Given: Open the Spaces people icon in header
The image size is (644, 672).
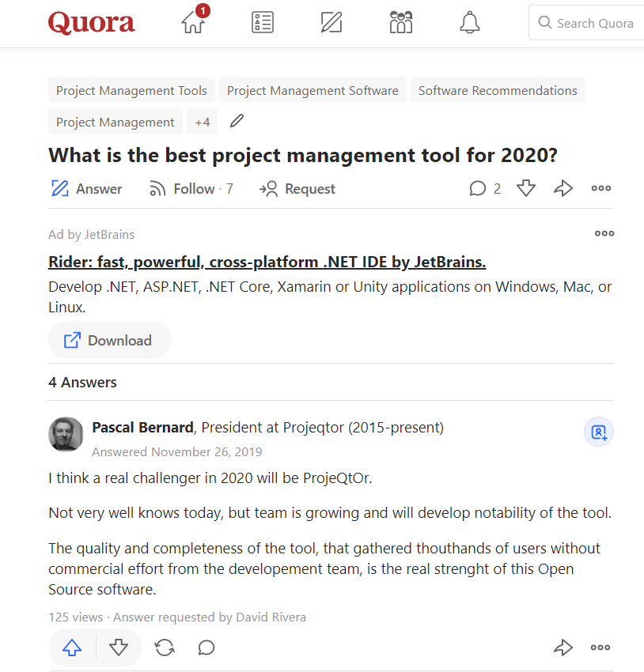Looking at the screenshot, I should (401, 22).
